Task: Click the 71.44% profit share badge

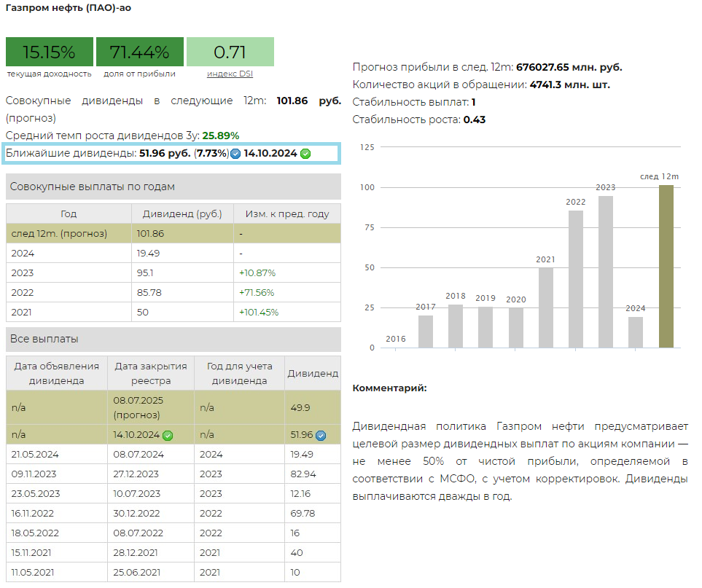Action: coord(139,52)
